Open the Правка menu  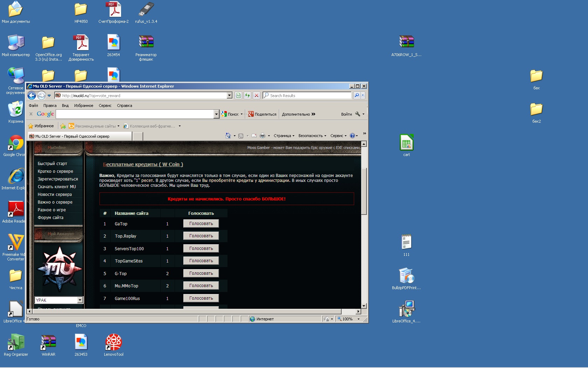click(x=50, y=105)
